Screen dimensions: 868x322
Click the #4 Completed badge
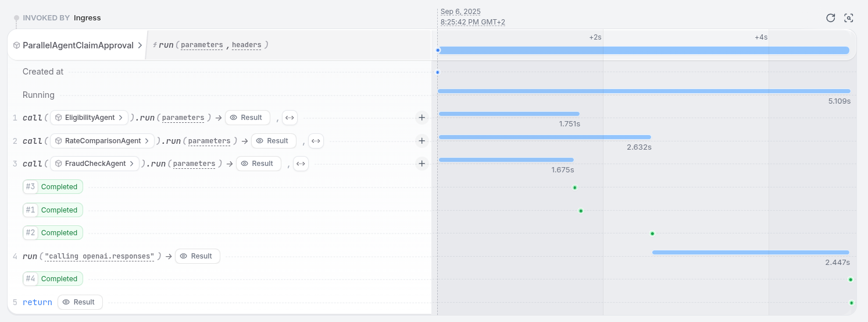point(53,279)
